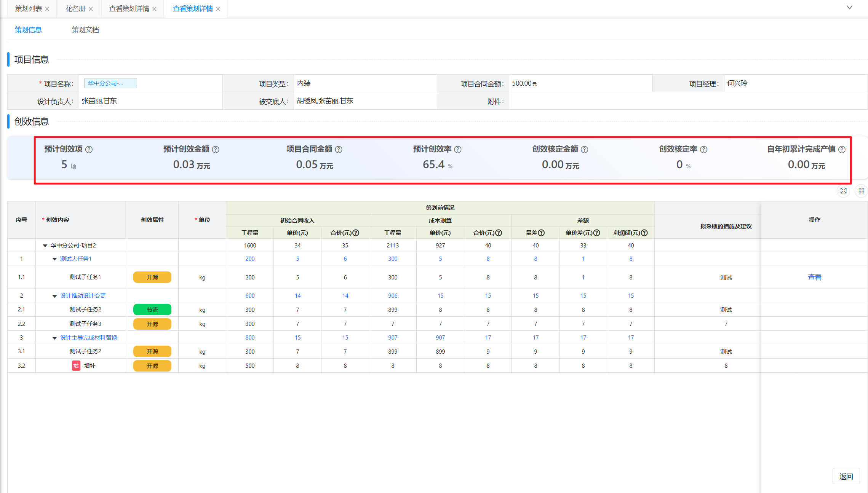Viewport: 868px width, 493px height.
Task: Collapse the 设计推动设计变更 row
Action: pyautogui.click(x=54, y=296)
